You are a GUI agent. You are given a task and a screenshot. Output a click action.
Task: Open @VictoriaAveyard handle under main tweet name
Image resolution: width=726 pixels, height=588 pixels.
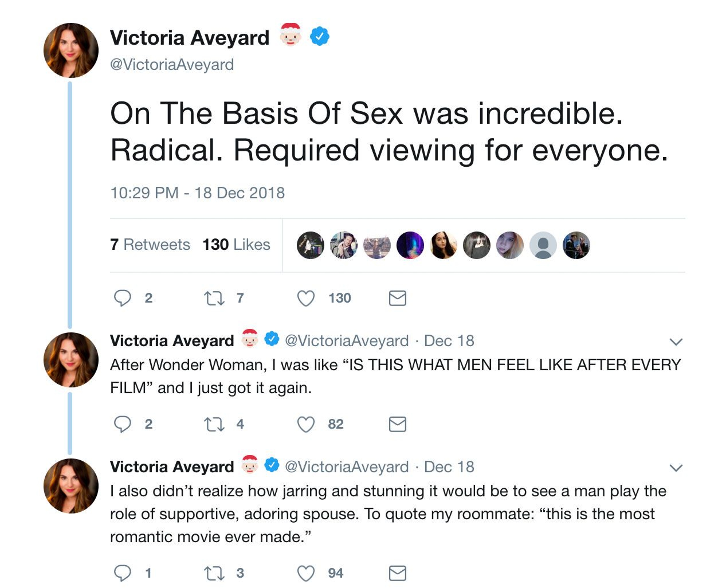pos(172,64)
